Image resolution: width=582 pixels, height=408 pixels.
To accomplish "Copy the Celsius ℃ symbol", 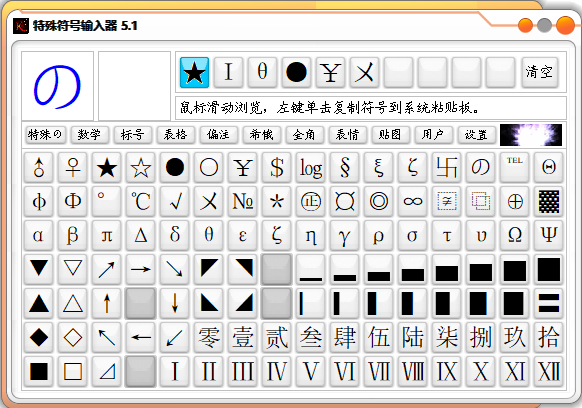I will click(141, 202).
